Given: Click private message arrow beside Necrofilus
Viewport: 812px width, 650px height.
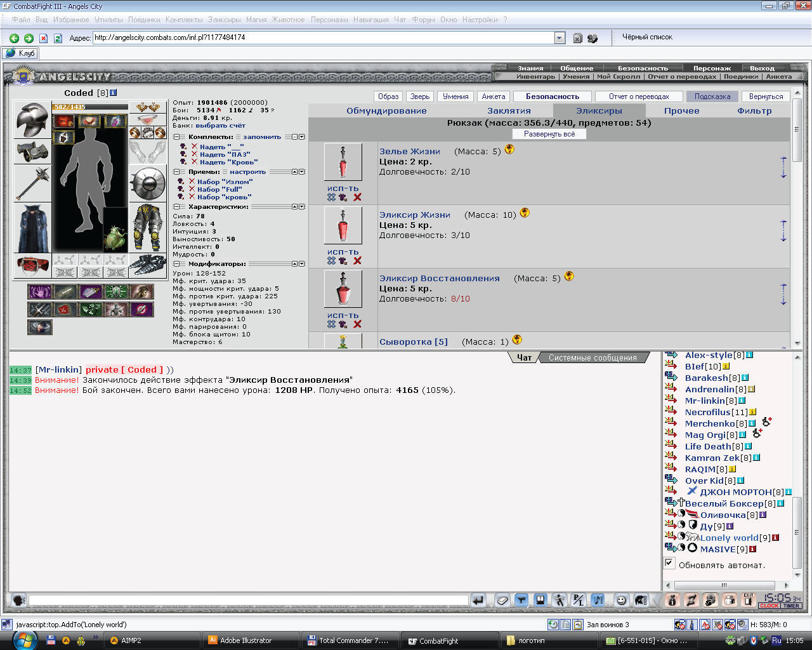Looking at the screenshot, I should [671, 411].
